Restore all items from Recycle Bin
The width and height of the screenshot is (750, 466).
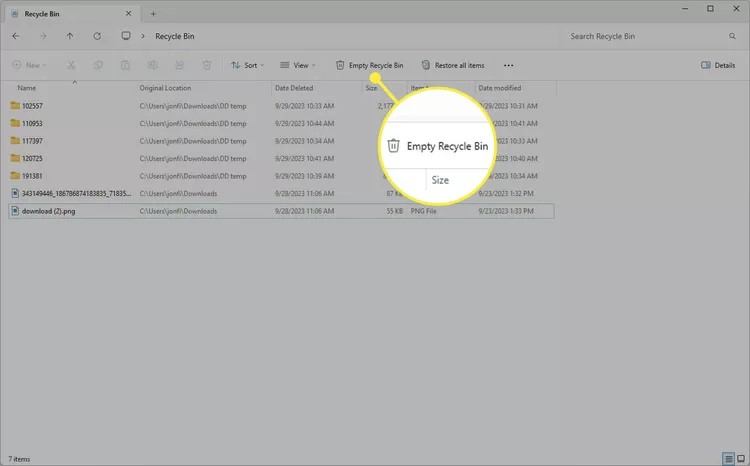[x=453, y=65]
